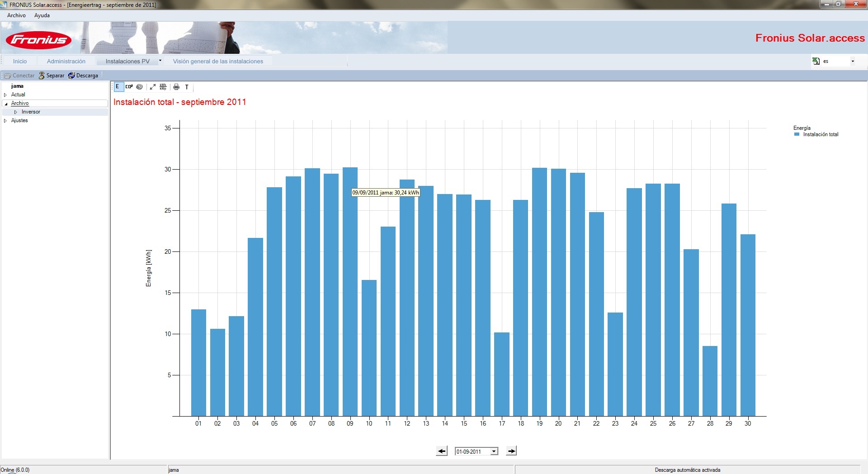
Task: Switch to the Administración tab
Action: pyautogui.click(x=66, y=61)
